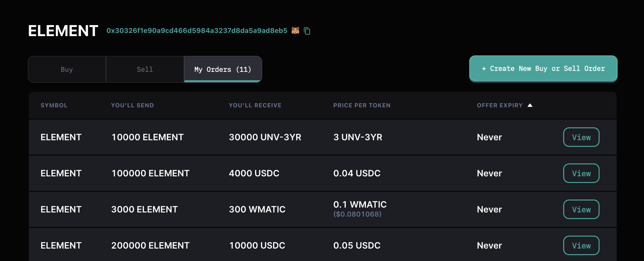View the 10000 USDC order
Viewport: 644px width, 261px height.
click(x=581, y=245)
